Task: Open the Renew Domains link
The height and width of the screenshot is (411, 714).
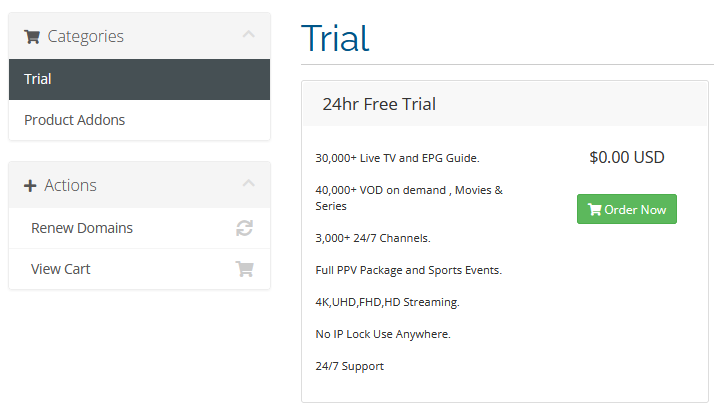Action: pyautogui.click(x=82, y=228)
